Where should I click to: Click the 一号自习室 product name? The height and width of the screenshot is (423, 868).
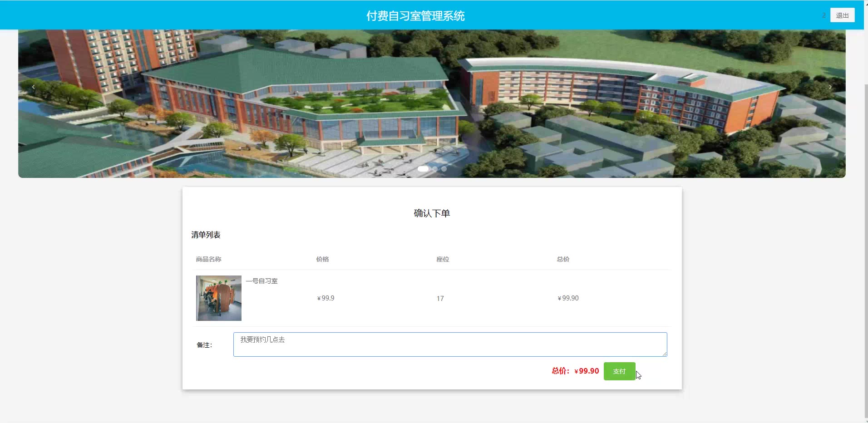click(261, 281)
